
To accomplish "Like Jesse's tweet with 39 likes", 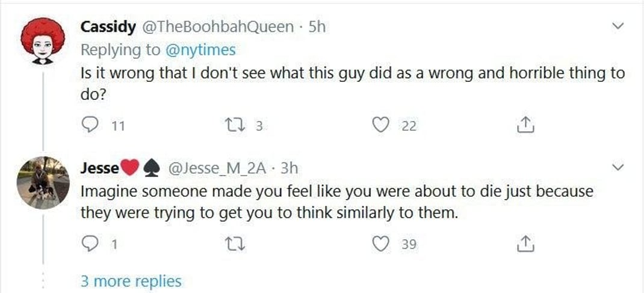I will pos(380,244).
